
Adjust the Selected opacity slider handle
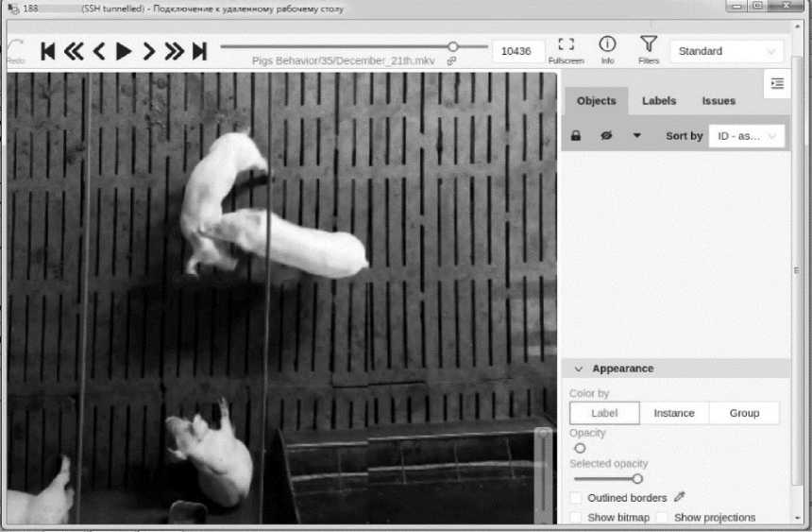pos(637,478)
